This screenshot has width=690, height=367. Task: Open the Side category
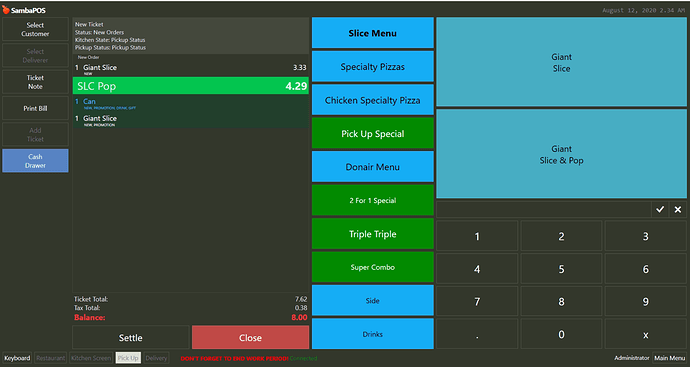[x=373, y=301]
